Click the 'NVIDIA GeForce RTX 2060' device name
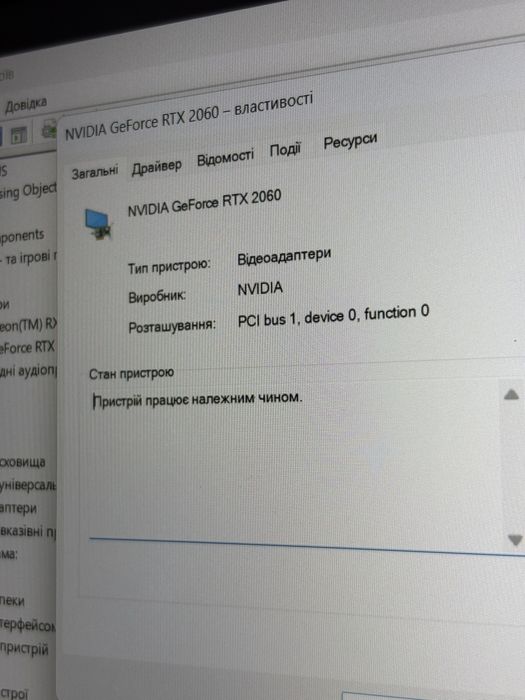This screenshot has width=525, height=700. coord(204,203)
